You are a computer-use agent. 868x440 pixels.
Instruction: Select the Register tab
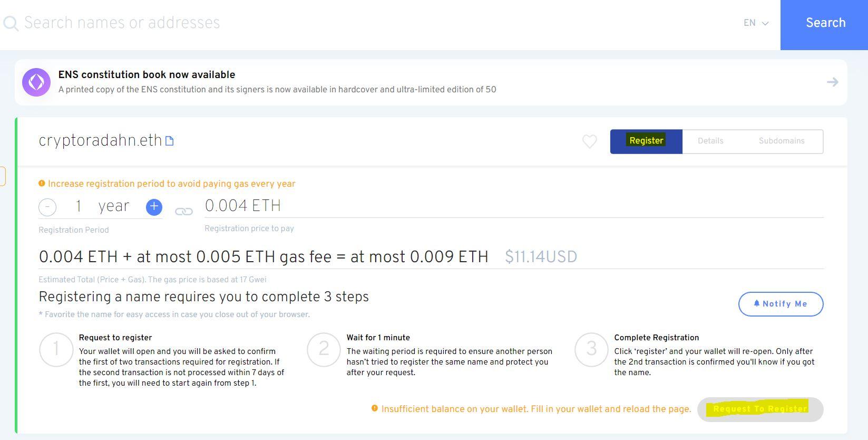click(x=646, y=141)
